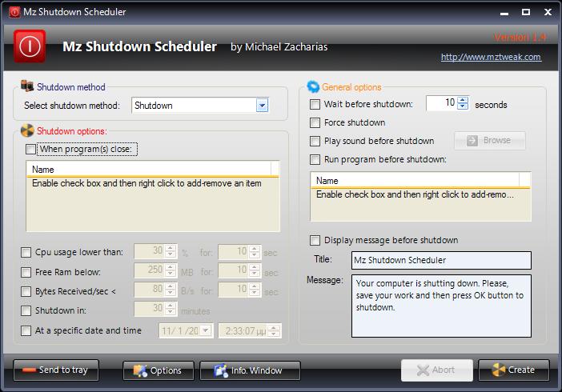
Task: Click the Create button
Action: [x=514, y=370]
